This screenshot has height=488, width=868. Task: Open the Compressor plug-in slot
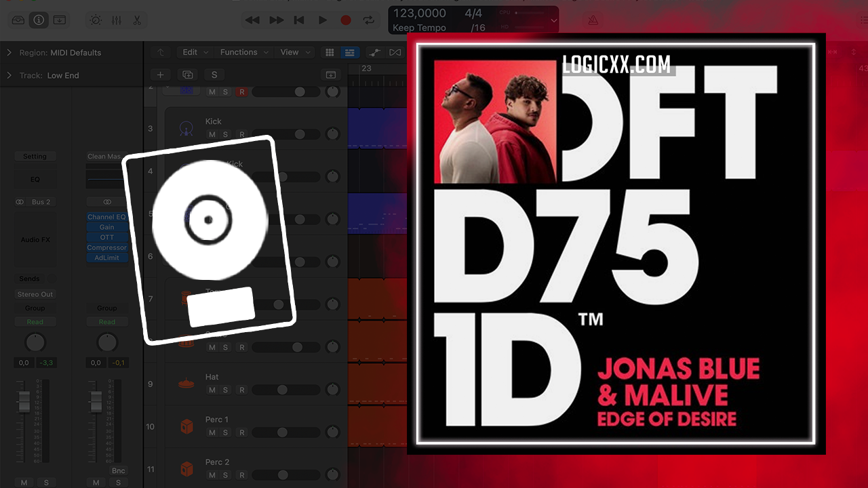[106, 247]
